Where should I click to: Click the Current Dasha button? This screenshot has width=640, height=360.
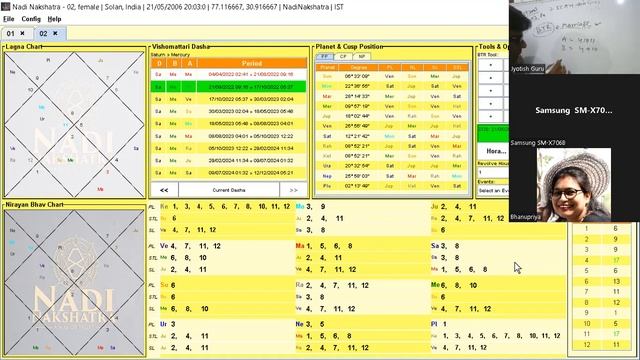pyautogui.click(x=229, y=190)
